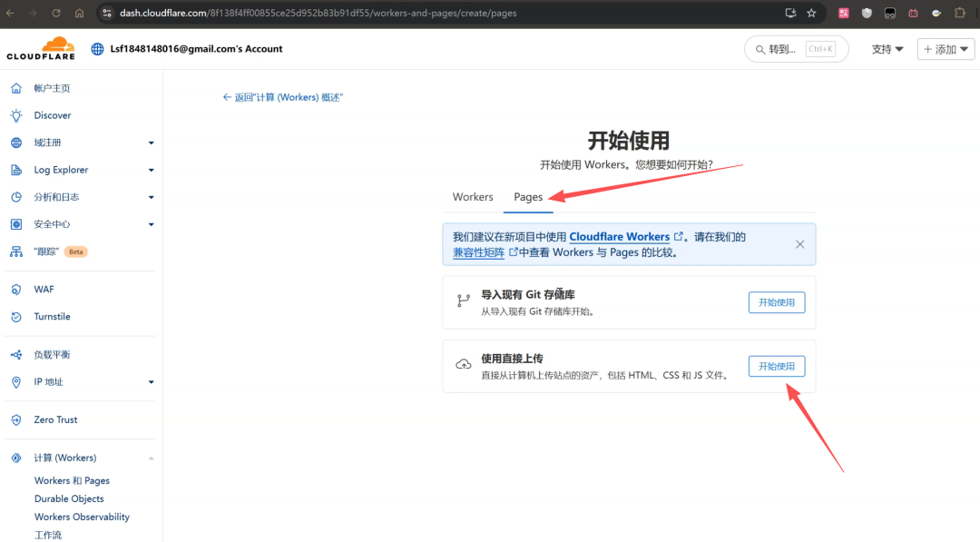Click the 安全中心 icon
The height and width of the screenshot is (542, 980).
pos(16,224)
